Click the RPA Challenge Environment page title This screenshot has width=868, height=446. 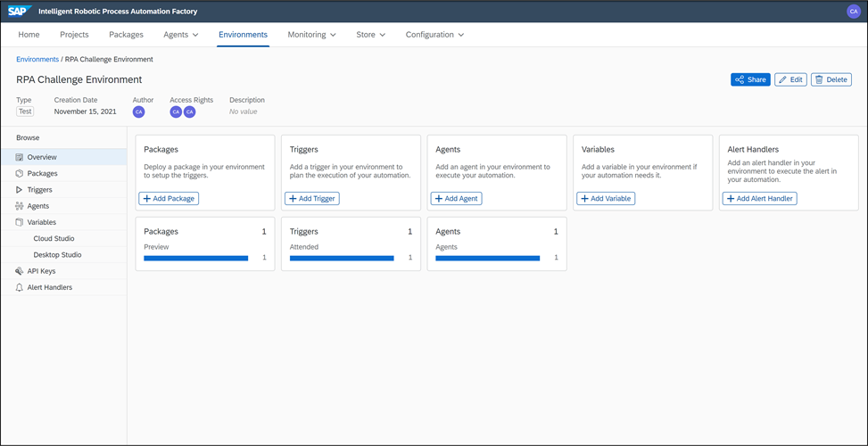[79, 79]
